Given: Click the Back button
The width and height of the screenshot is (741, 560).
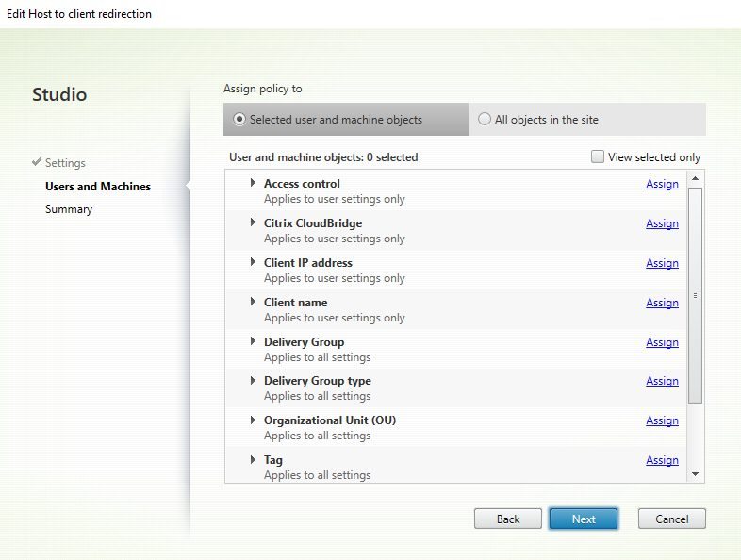Looking at the screenshot, I should pyautogui.click(x=508, y=519).
